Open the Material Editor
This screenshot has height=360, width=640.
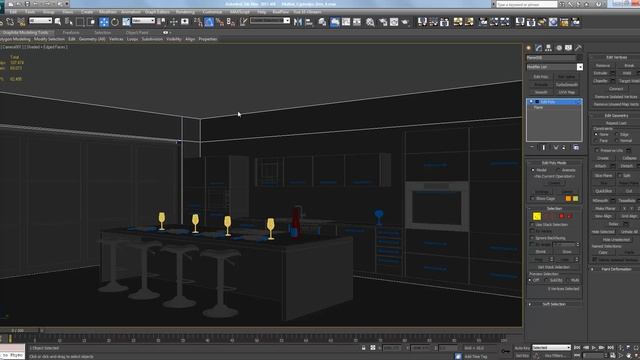click(x=370, y=22)
